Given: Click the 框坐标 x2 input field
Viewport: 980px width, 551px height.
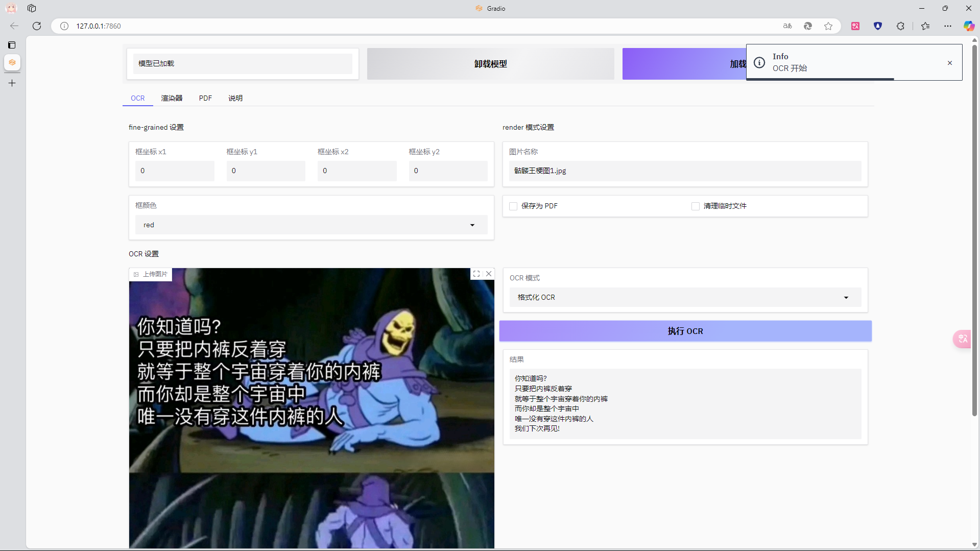Looking at the screenshot, I should click(357, 171).
